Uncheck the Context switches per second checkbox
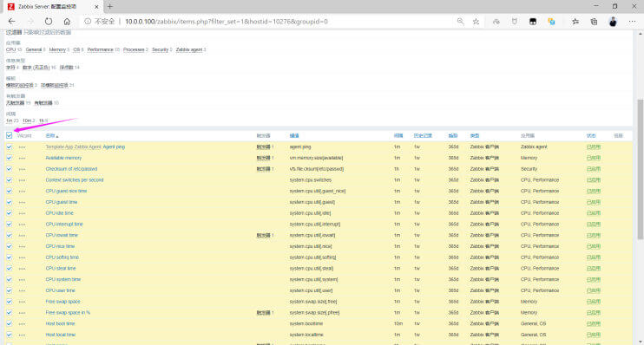Image resolution: width=644 pixels, height=345 pixels. (x=9, y=180)
